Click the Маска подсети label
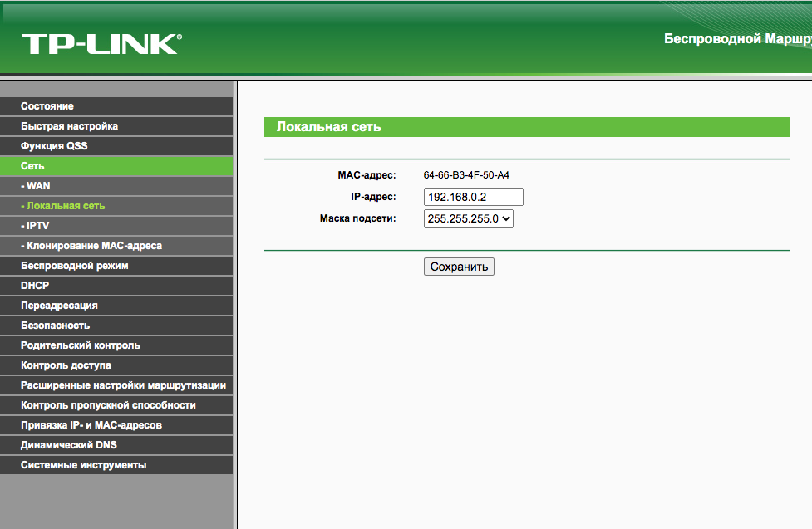Viewport: 812px width, 529px height. (358, 218)
